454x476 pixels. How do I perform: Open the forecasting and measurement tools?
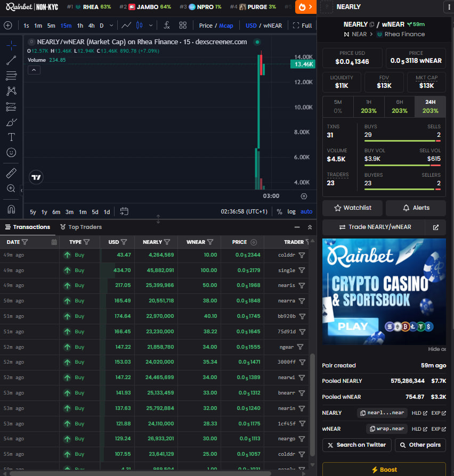11,106
